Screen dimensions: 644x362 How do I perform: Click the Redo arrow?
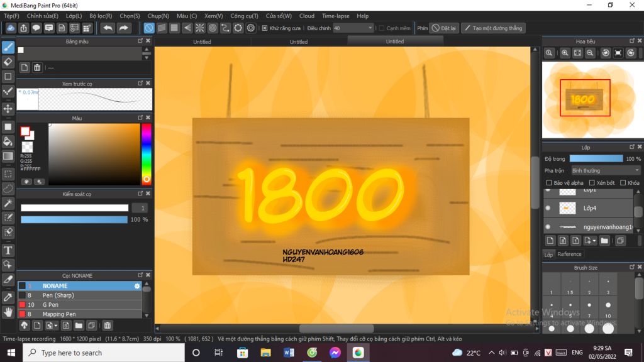pyautogui.click(x=123, y=28)
